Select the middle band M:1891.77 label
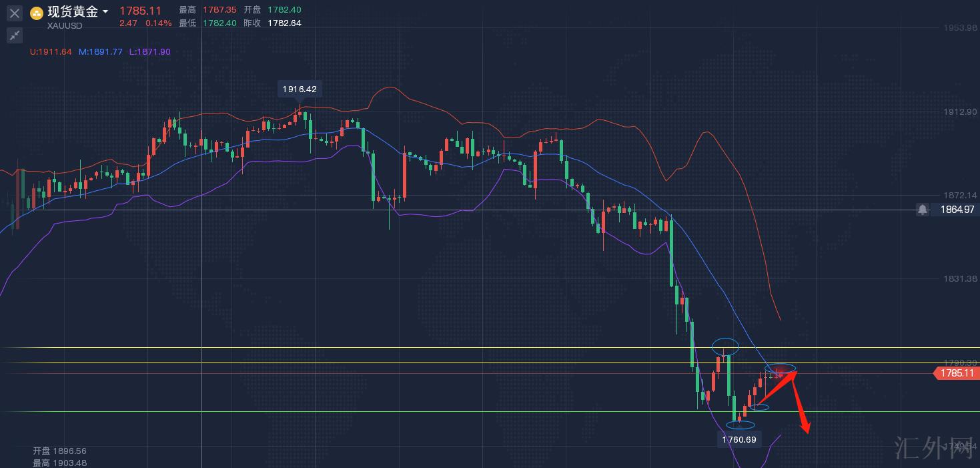The image size is (980, 468). click(x=100, y=51)
